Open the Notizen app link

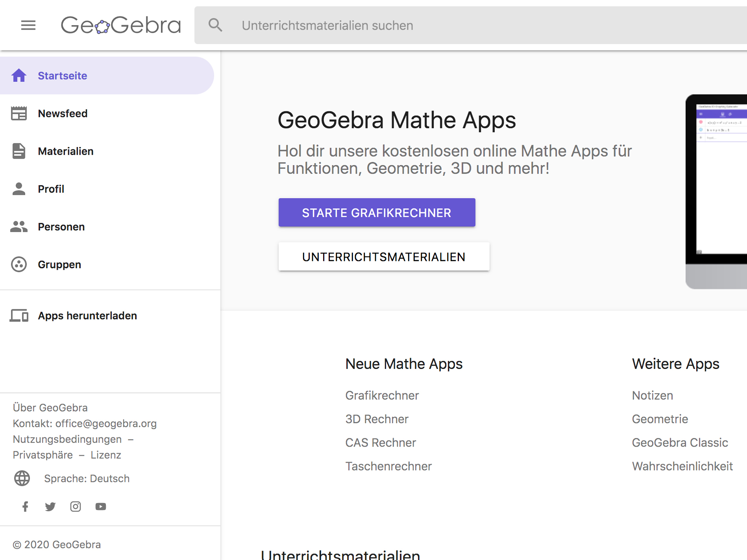pyautogui.click(x=653, y=396)
